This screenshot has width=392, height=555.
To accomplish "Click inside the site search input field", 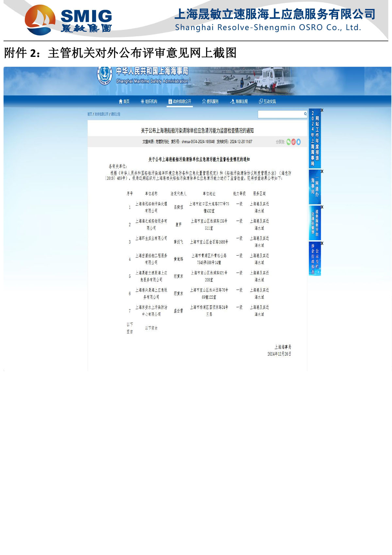I will coord(280,114).
